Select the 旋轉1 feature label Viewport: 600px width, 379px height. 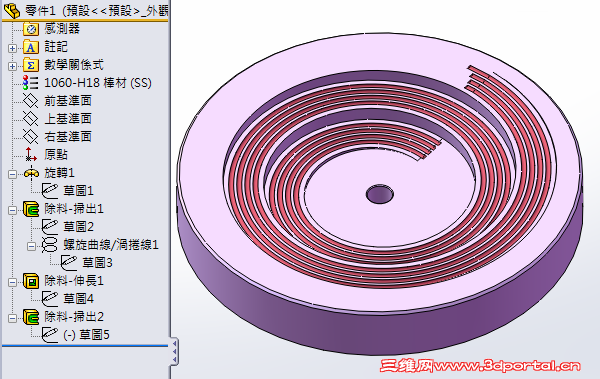[x=59, y=173]
